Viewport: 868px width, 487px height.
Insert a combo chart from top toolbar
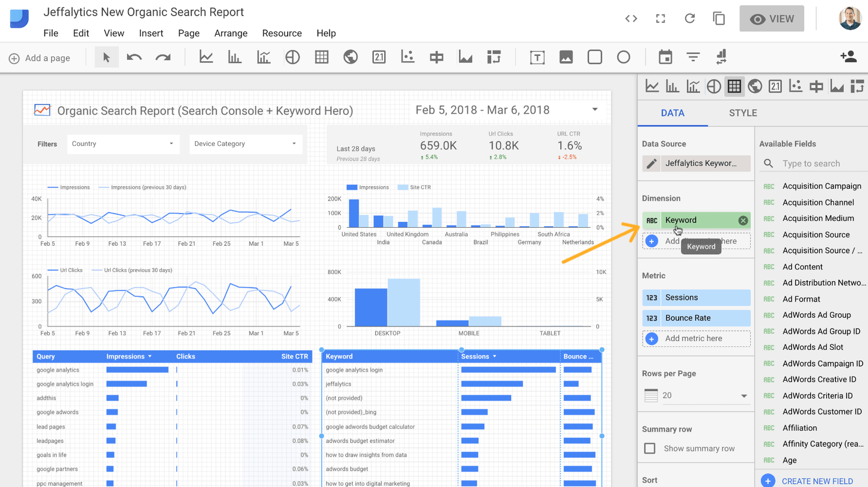coord(264,57)
